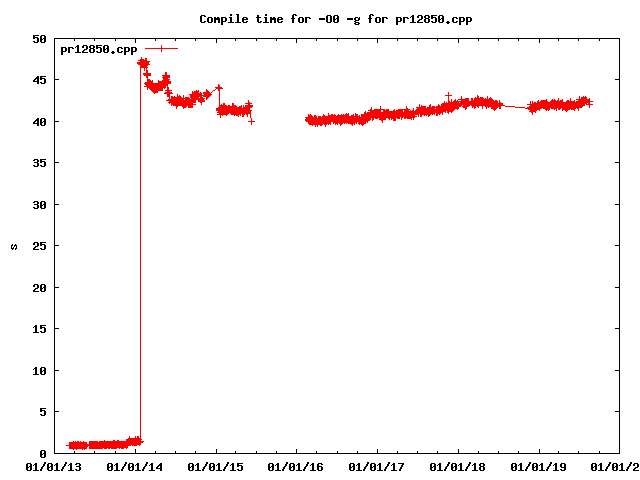The height and width of the screenshot is (480, 640).
Task: Click the 01/01/14 x-axis date label
Action: click(136, 465)
